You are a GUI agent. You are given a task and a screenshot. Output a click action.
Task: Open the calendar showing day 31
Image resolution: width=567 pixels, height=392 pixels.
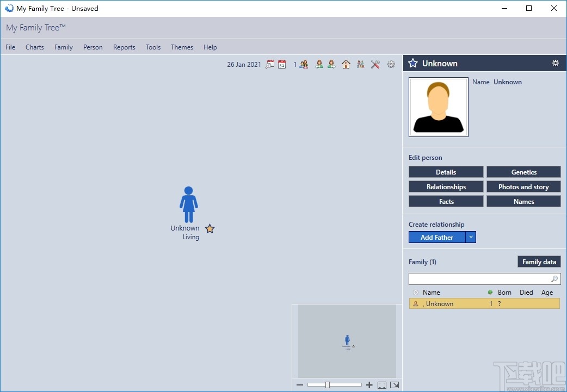(x=282, y=64)
